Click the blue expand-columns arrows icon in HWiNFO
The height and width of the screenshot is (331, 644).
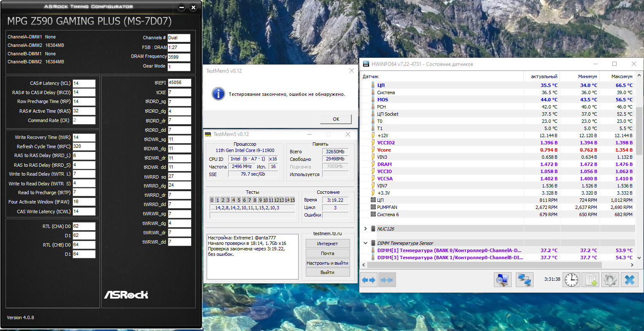coord(369,280)
